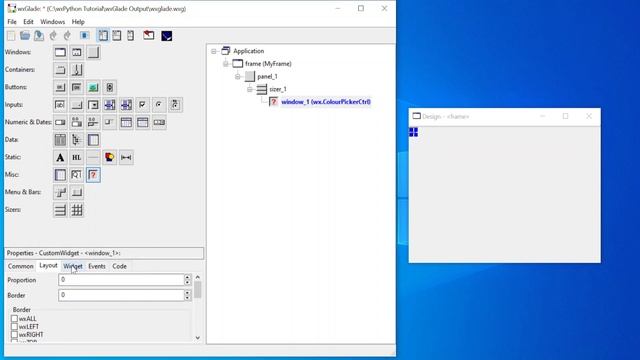The height and width of the screenshot is (360, 640).
Task: Collapse the frame (MyFrame) node
Action: pos(226,64)
